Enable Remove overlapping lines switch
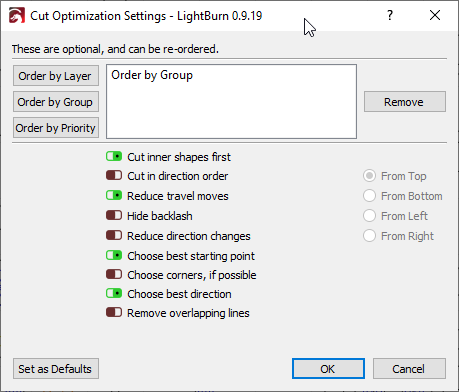This screenshot has width=459, height=392. (x=114, y=312)
